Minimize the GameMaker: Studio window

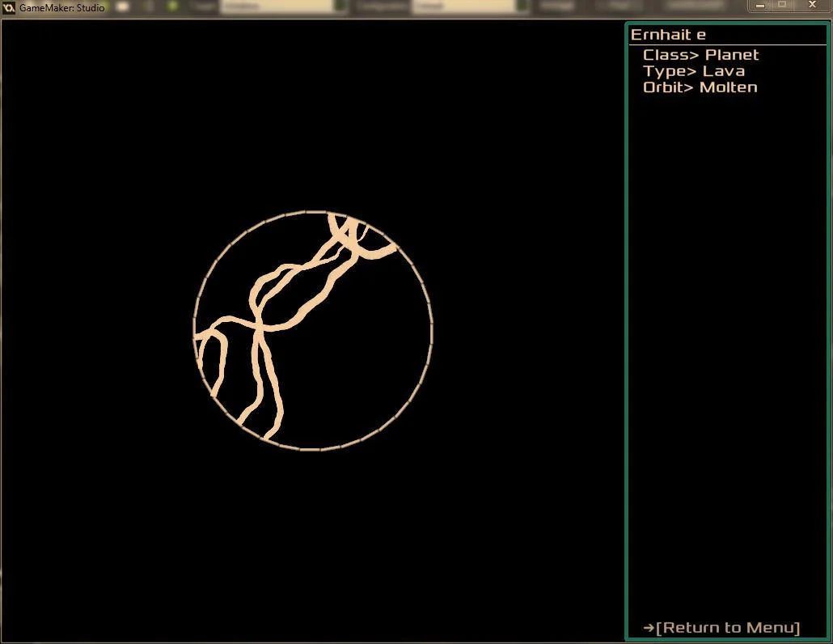click(x=760, y=6)
